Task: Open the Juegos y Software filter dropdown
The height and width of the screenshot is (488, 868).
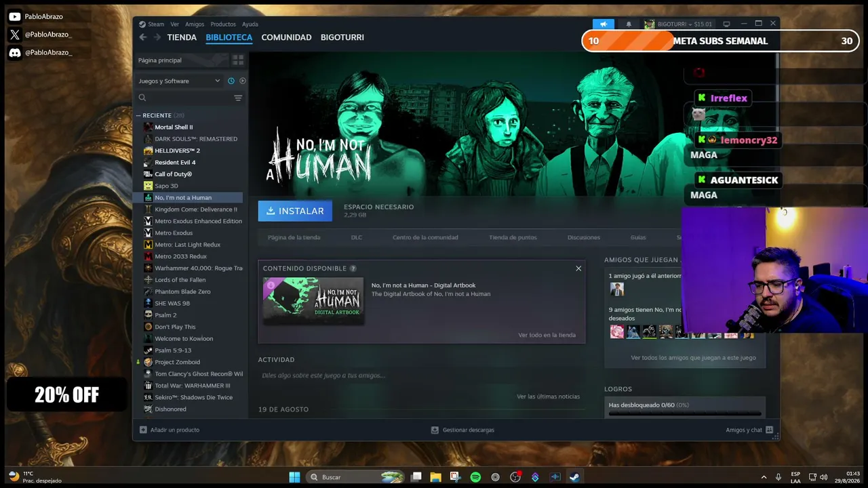Action: tap(179, 81)
